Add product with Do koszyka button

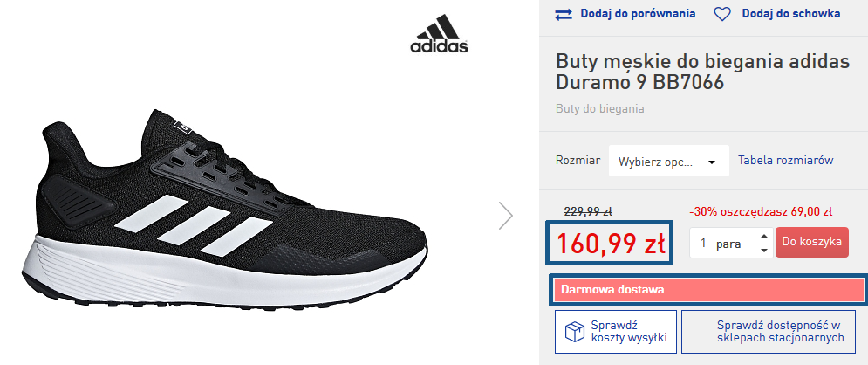(x=811, y=242)
